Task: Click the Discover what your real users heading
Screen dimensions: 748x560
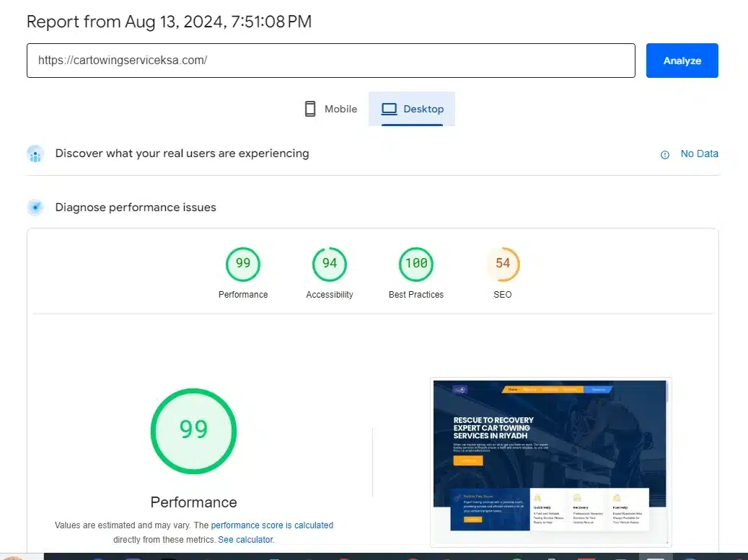Action: click(182, 154)
